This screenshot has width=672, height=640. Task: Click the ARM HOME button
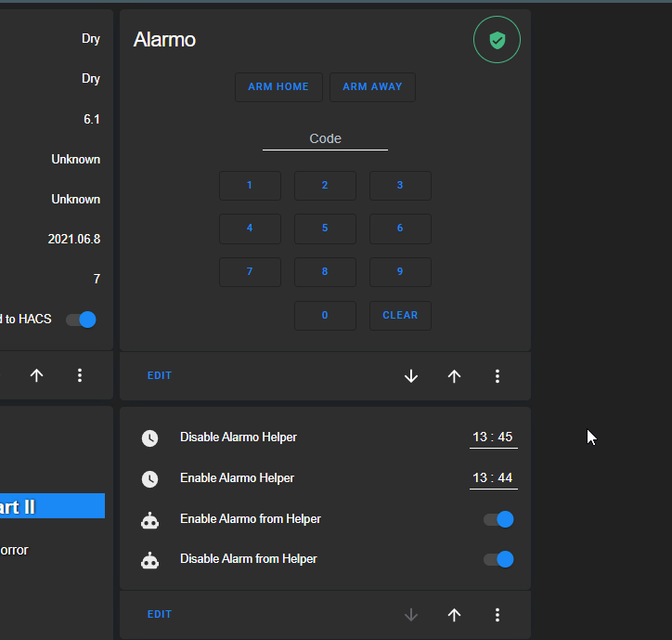tap(278, 87)
